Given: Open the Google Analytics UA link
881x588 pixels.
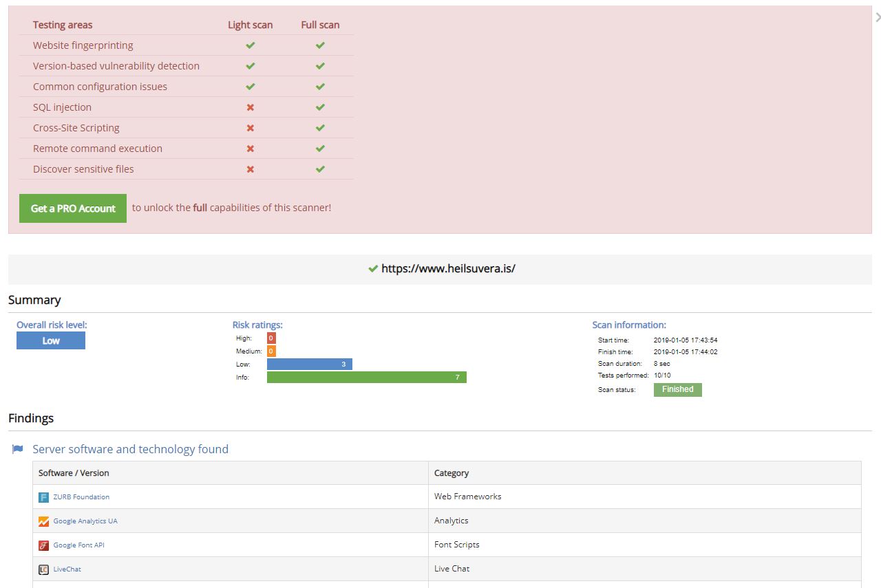Looking at the screenshot, I should [x=85, y=521].
